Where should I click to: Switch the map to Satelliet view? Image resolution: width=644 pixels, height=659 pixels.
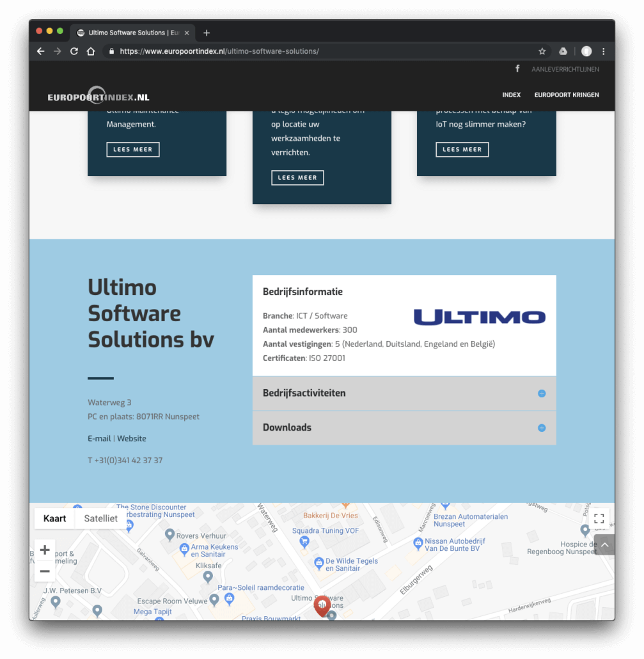[x=101, y=519]
